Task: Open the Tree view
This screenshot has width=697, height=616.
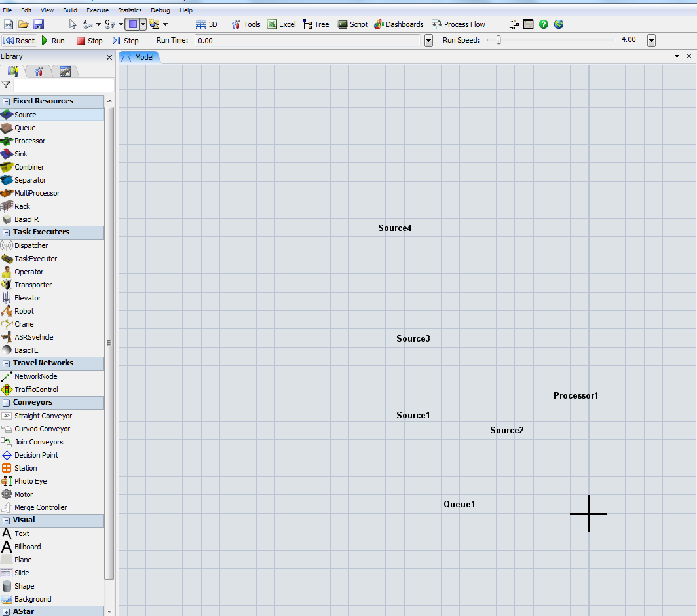Action: 316,24
